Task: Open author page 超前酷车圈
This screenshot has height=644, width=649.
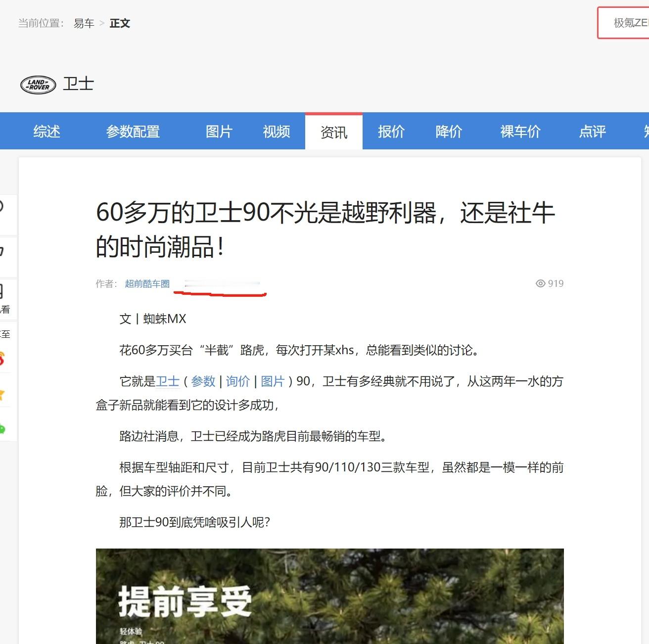Action: 147,283
